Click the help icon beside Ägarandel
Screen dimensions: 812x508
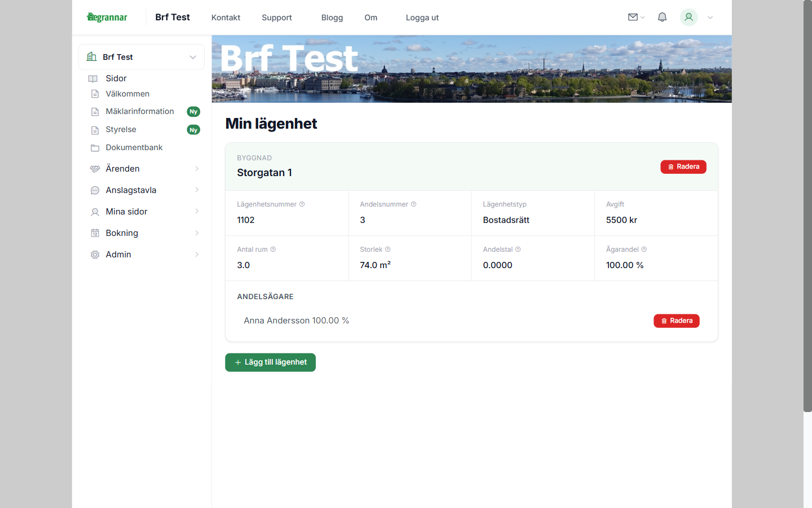tap(644, 249)
